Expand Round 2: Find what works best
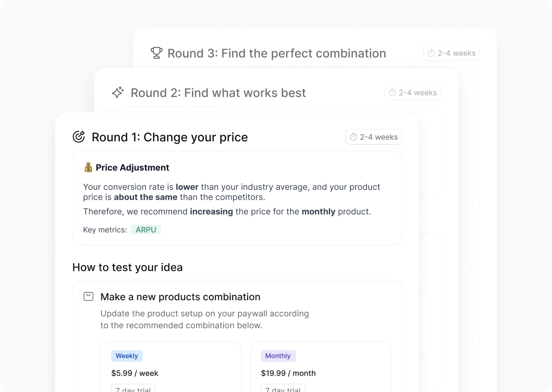 tap(218, 93)
